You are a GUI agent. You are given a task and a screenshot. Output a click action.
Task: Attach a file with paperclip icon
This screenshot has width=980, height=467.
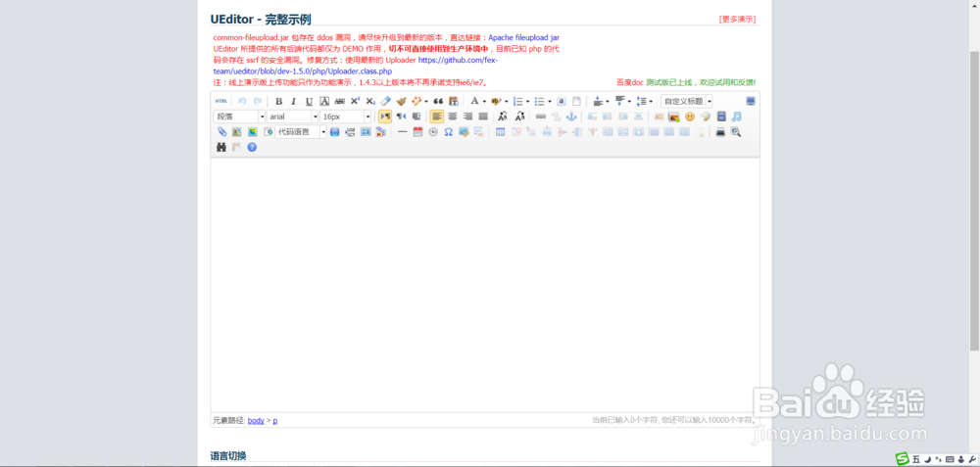[x=221, y=132]
